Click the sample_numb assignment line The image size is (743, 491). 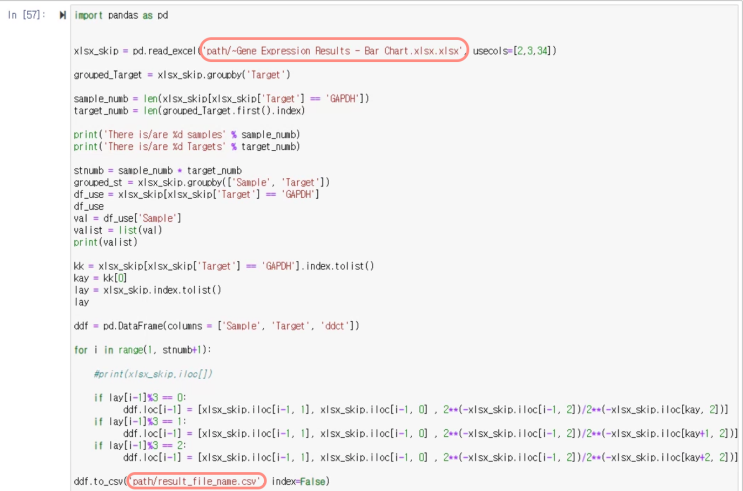[x=221, y=99]
